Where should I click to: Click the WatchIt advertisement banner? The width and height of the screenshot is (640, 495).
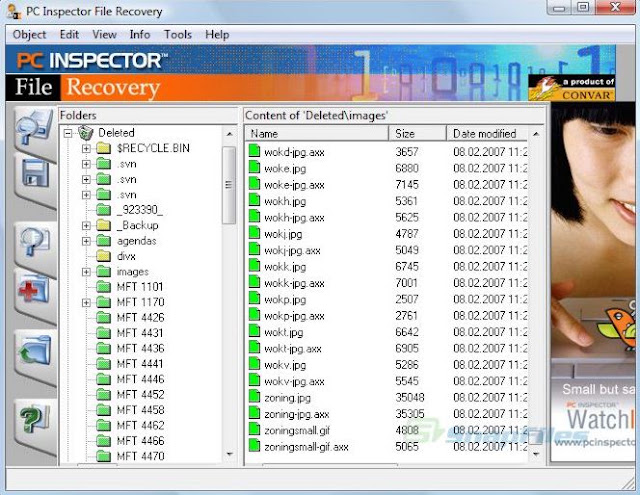tap(593, 282)
